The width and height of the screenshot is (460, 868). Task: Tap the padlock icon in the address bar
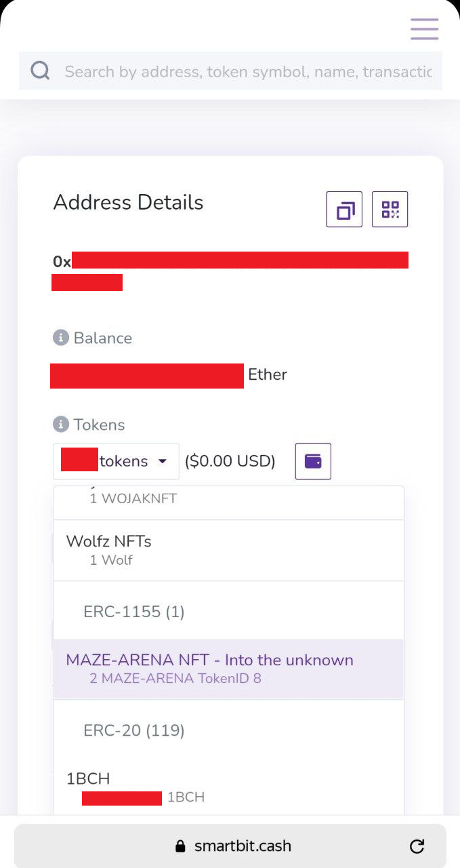click(180, 846)
